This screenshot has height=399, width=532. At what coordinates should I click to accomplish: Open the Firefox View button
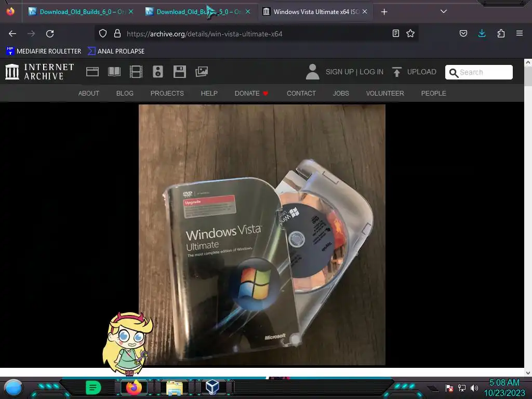[x=10, y=11]
